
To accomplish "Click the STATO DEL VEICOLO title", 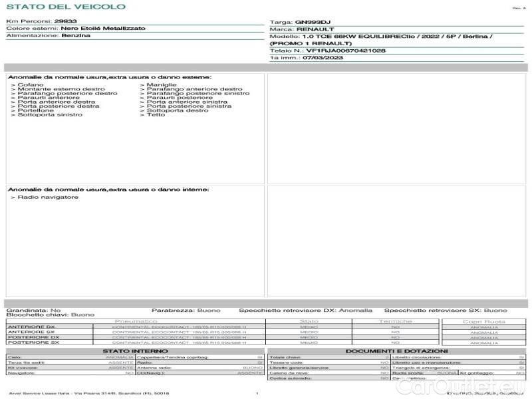I will coord(66,7).
